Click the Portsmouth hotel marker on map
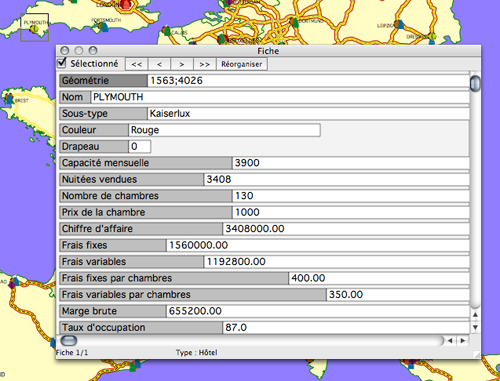Screen dimensions: 500x381 (x=104, y=26)
